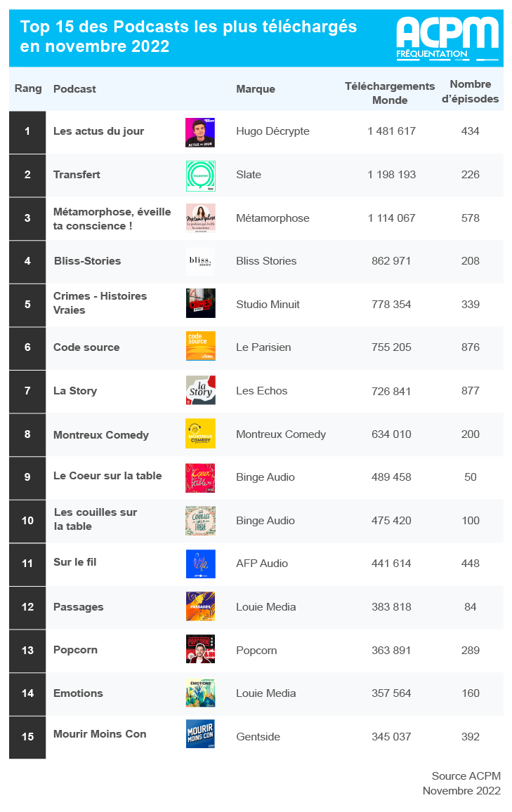
Task: Click the Téléchargements Monde column header
Action: pos(390,93)
